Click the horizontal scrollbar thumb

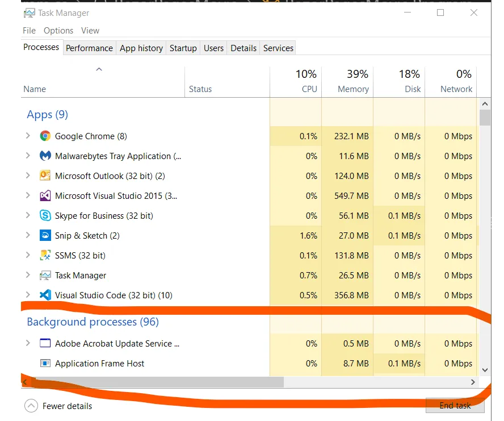[x=157, y=382]
